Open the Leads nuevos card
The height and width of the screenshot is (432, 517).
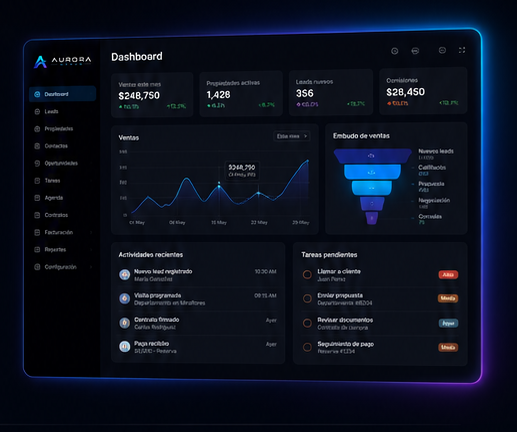(331, 92)
